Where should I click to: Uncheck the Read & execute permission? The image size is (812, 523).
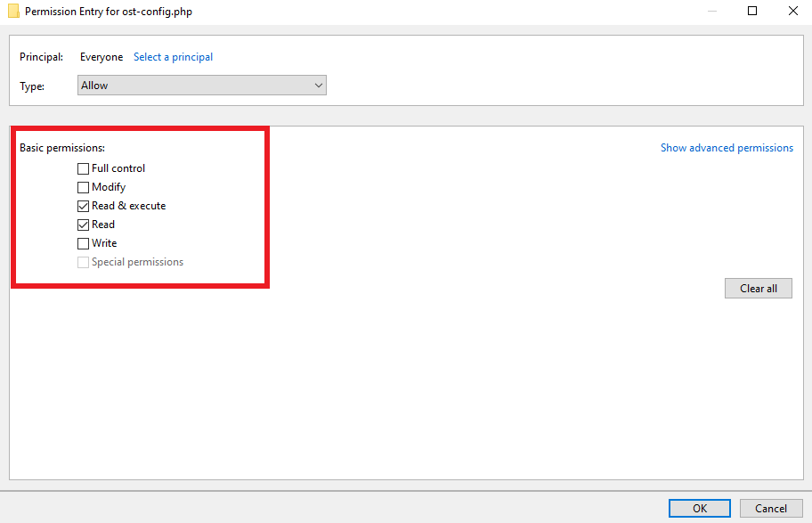[x=83, y=206]
